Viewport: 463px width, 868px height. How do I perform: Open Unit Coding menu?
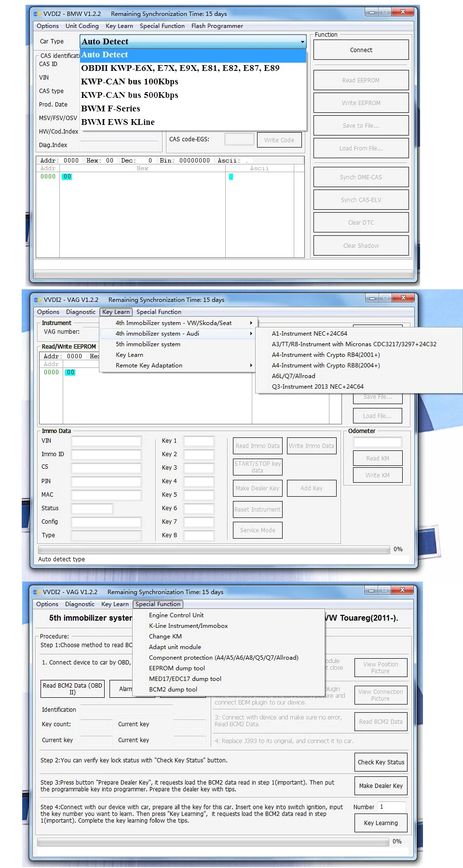coord(82,26)
